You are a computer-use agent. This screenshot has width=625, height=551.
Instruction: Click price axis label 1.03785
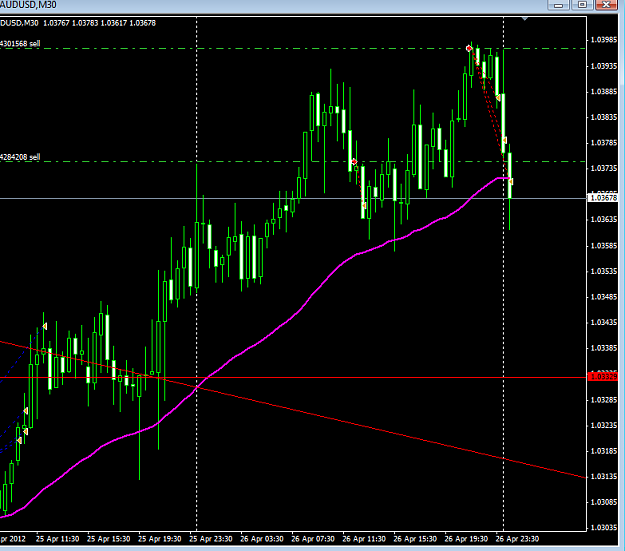[603, 143]
